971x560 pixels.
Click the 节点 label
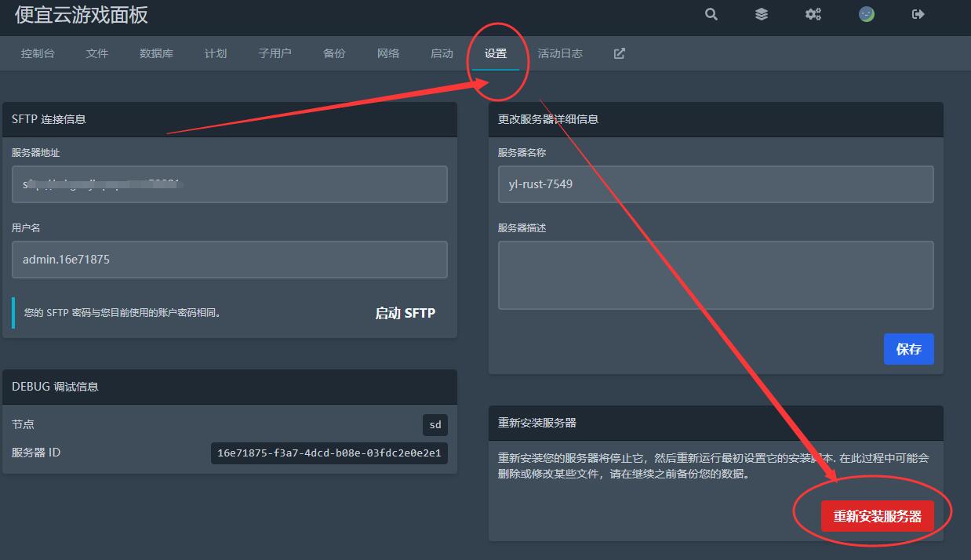(x=23, y=424)
